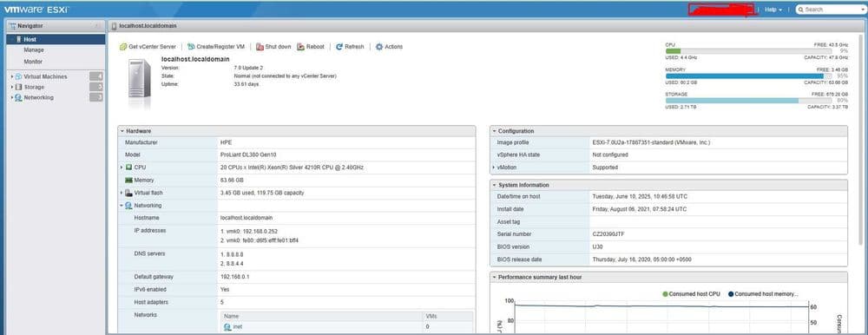Screen dimensions: 868x335
Task: Click the Virtual Machines icon in Navigator
Action: pos(18,76)
